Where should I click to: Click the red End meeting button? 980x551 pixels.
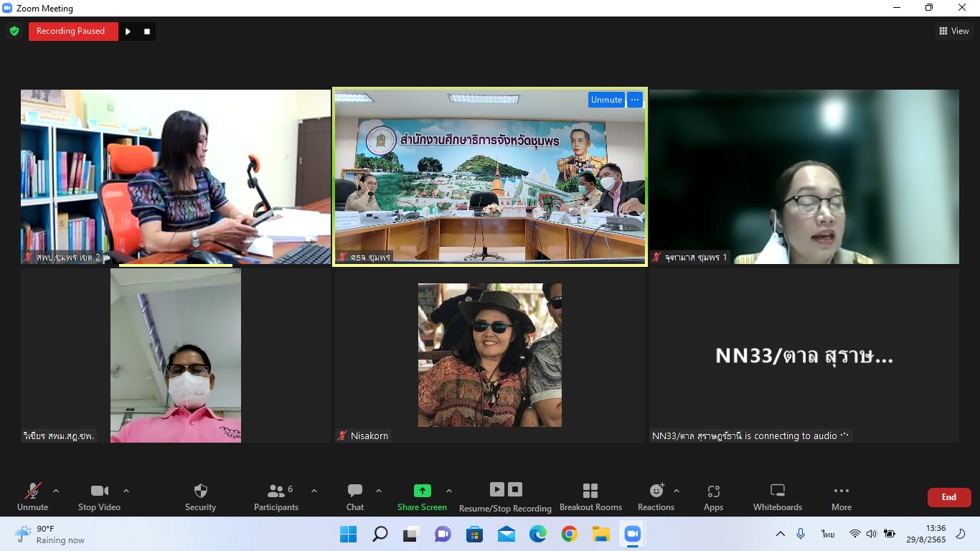pos(948,497)
